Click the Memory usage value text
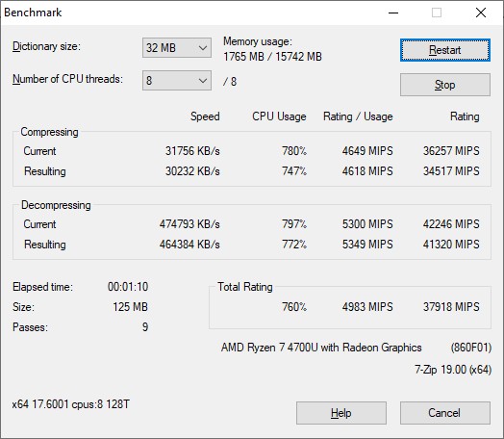Screen dimensions: 504x439 (272, 57)
